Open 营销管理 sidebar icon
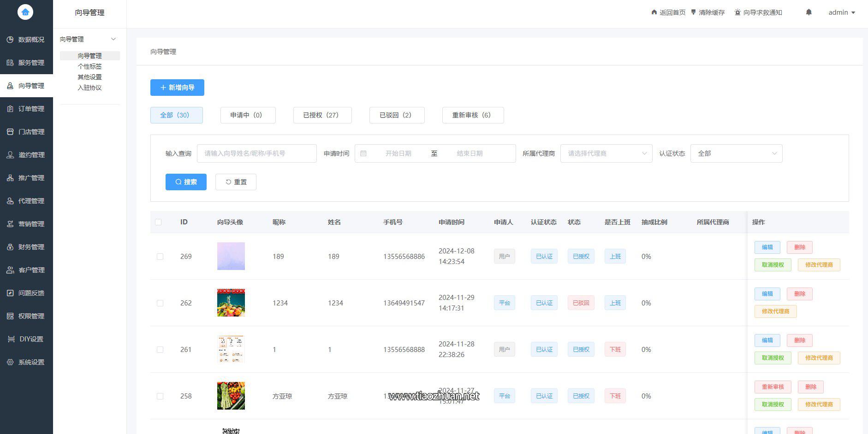This screenshot has height=434, width=868. click(10, 224)
